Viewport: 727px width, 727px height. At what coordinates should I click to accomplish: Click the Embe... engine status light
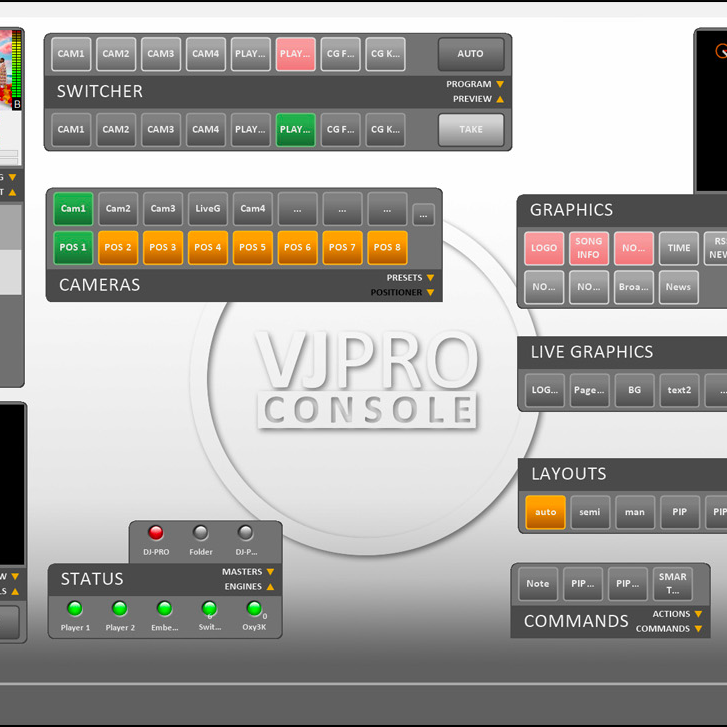click(164, 608)
